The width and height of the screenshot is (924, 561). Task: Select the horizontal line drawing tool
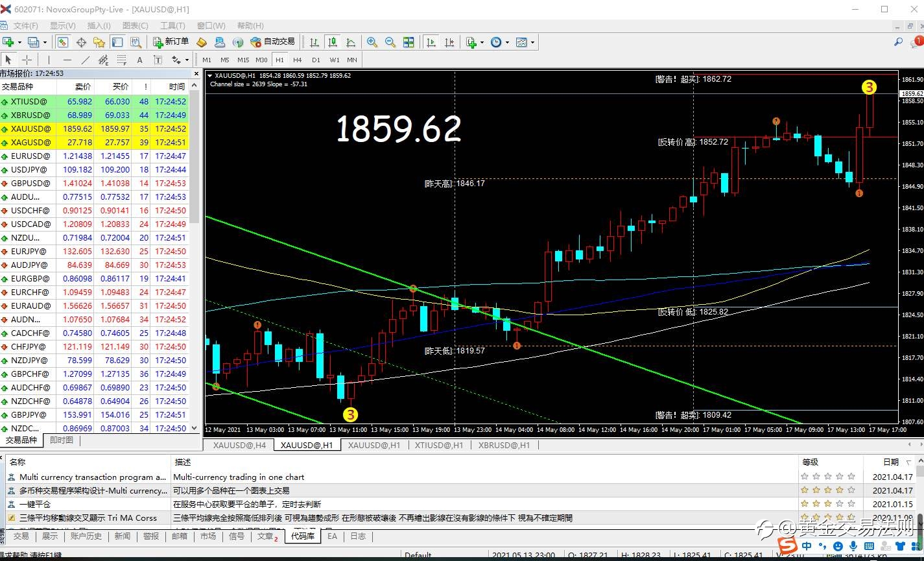pyautogui.click(x=67, y=60)
